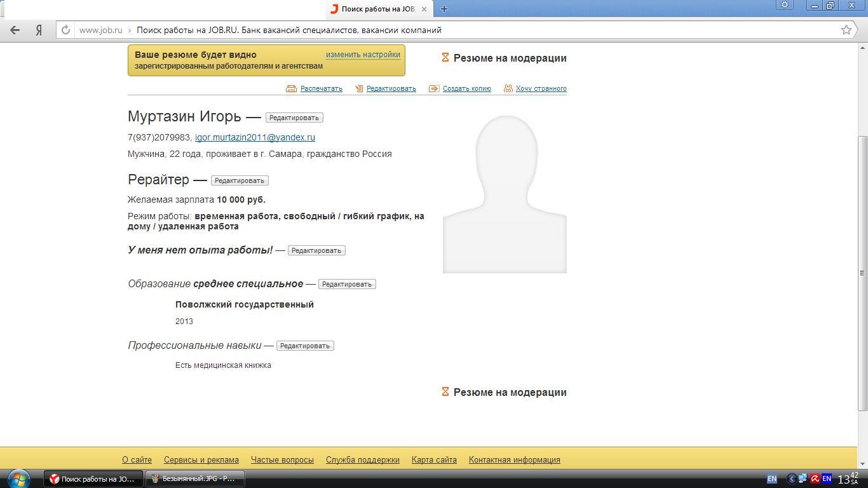The image size is (868, 488).
Task: Switch to Безымянный.JPG taskbar window
Action: [195, 478]
